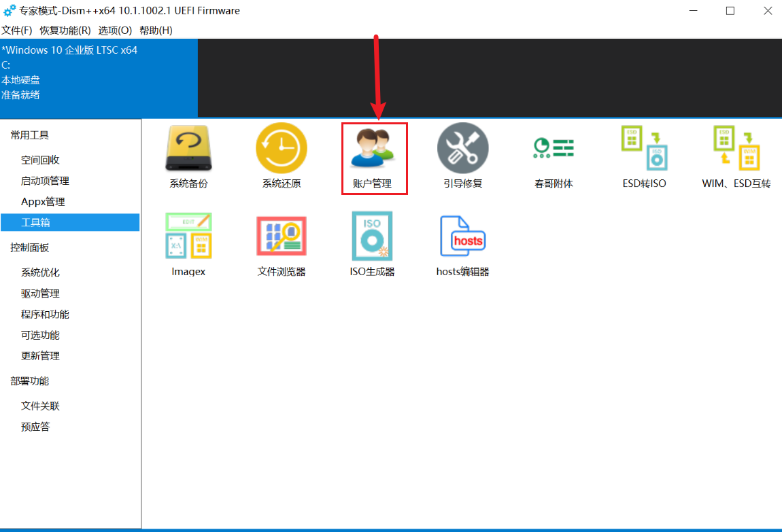
Task: Select the Windows 10 企业版 LTSC image tile
Action: pos(99,78)
